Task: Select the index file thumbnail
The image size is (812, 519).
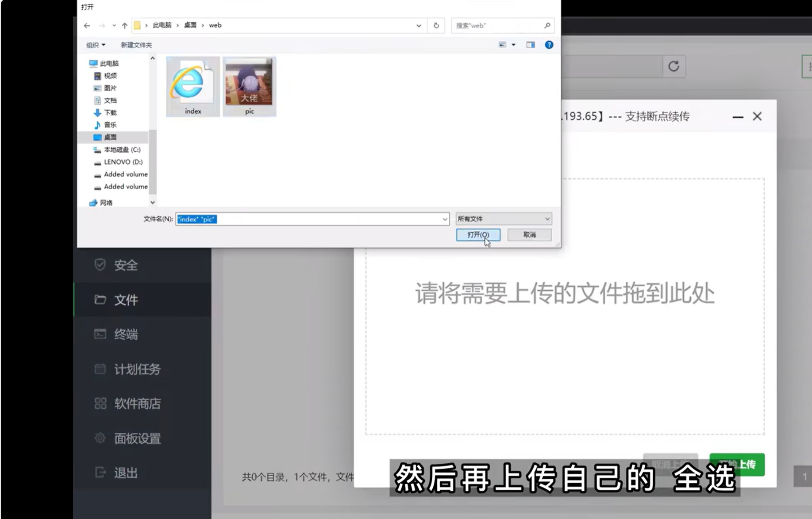Action: (193, 86)
